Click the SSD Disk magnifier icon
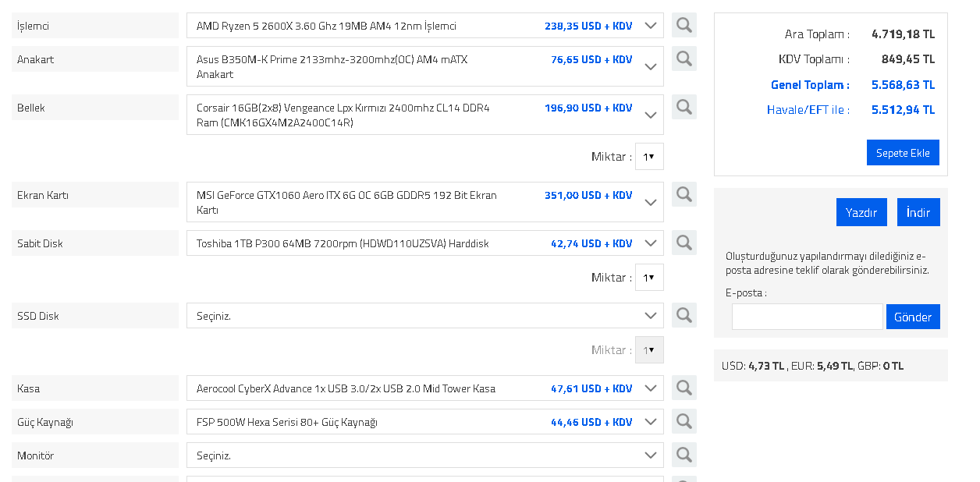Viewport: 980px width, 482px height. (x=684, y=315)
